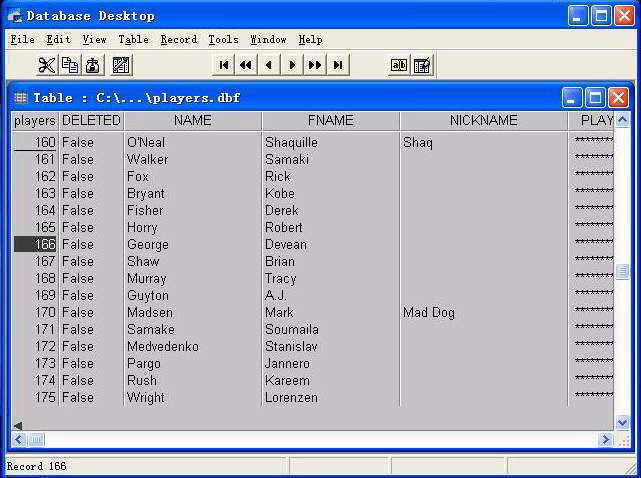This screenshot has height=478, width=641.
Task: Click the Cut scissors toolbar icon
Action: (x=46, y=65)
